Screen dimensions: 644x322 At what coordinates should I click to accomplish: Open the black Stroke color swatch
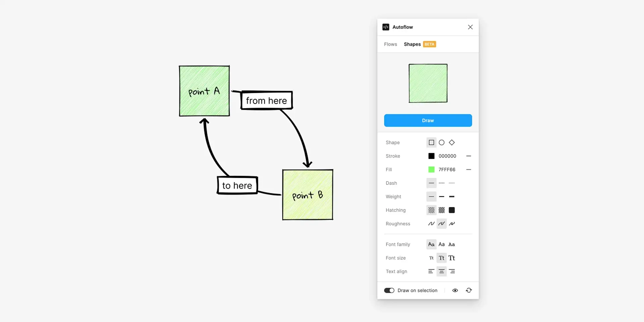coord(431,156)
